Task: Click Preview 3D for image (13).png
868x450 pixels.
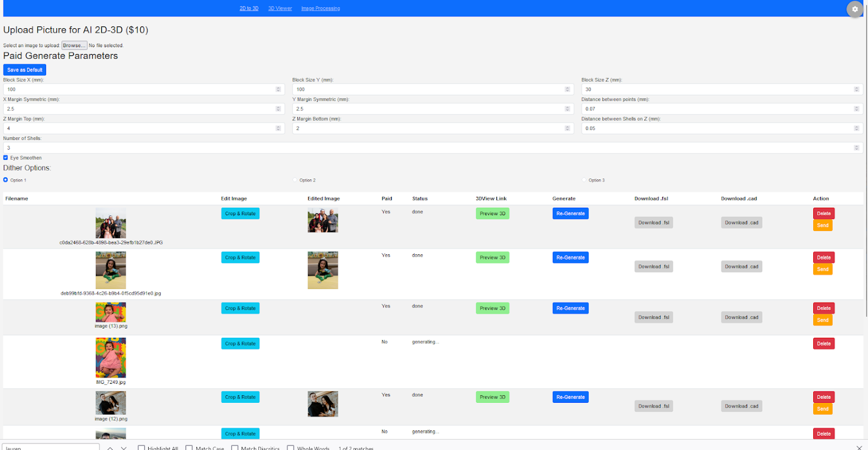Action: [x=492, y=308]
